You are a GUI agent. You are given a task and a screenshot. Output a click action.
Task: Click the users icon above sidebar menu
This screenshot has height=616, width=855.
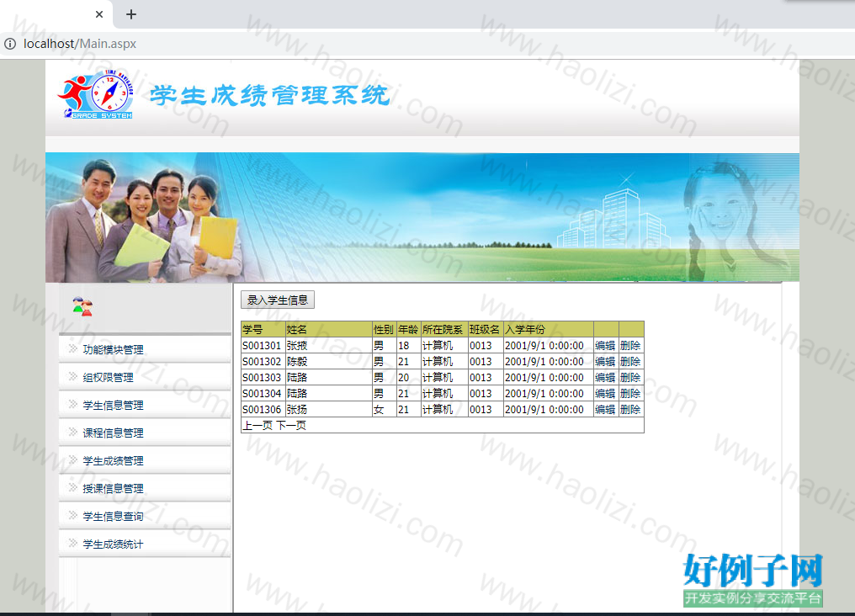(82, 307)
